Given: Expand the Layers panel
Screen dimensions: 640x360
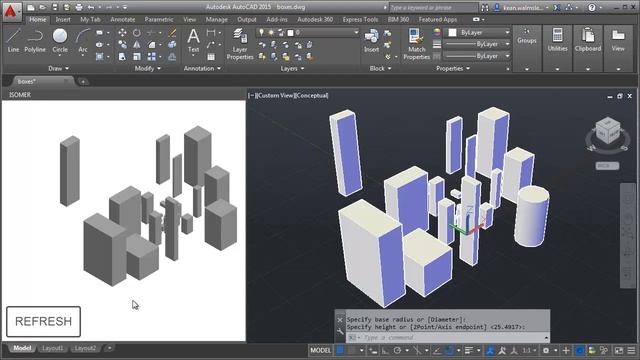Looking at the screenshot, I should (x=292, y=69).
